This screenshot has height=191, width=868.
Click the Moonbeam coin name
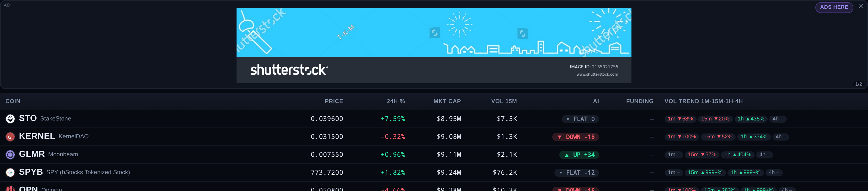tap(63, 154)
